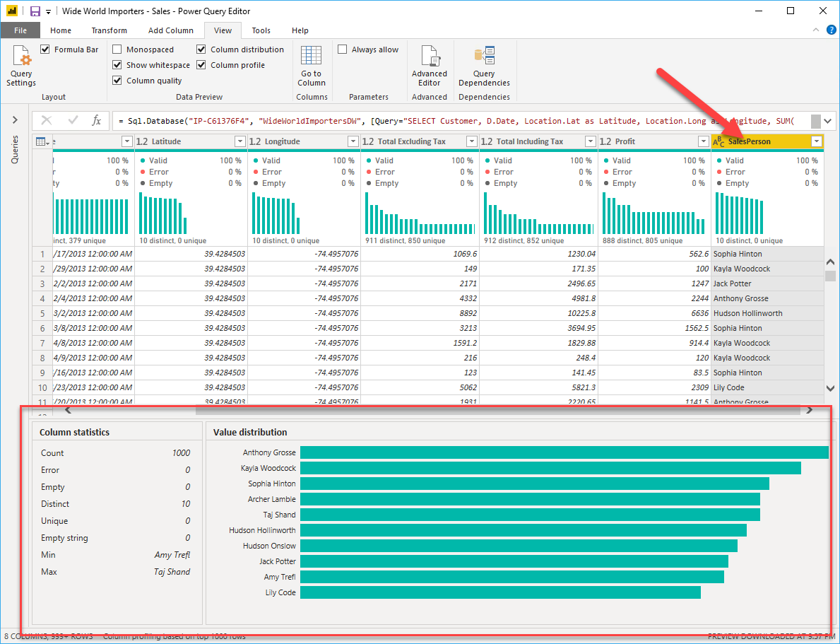Toggle the Column quality checkbox

coord(117,81)
